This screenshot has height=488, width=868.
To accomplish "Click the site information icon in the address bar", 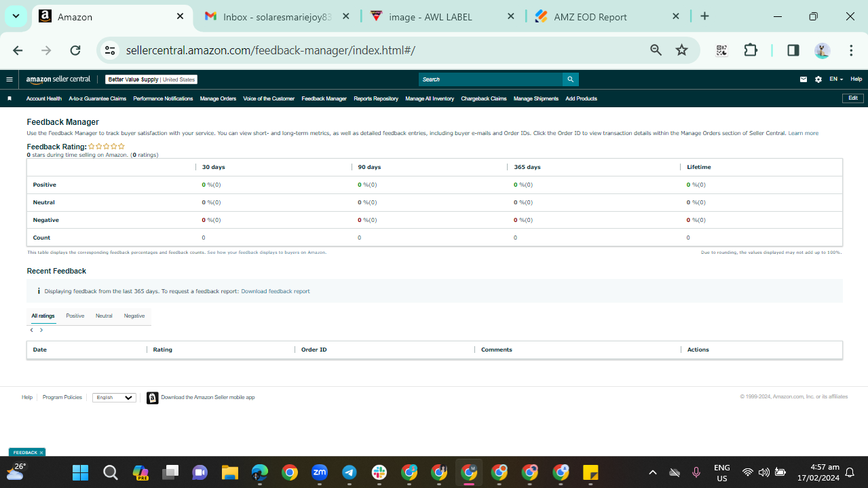I will 111,50.
